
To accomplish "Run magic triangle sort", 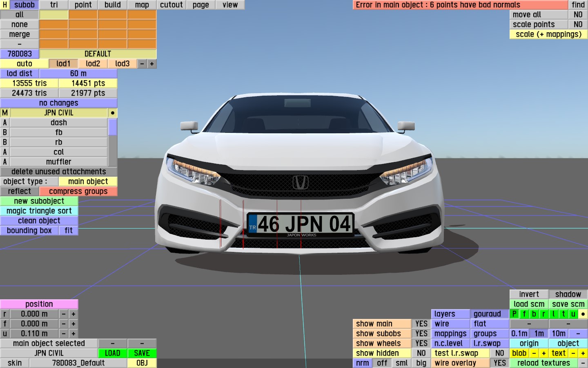I will pyautogui.click(x=39, y=211).
